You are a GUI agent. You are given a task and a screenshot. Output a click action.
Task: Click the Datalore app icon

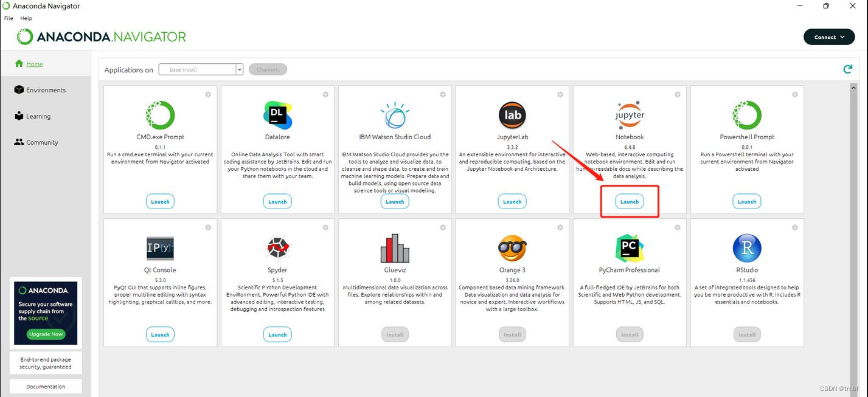click(x=277, y=116)
